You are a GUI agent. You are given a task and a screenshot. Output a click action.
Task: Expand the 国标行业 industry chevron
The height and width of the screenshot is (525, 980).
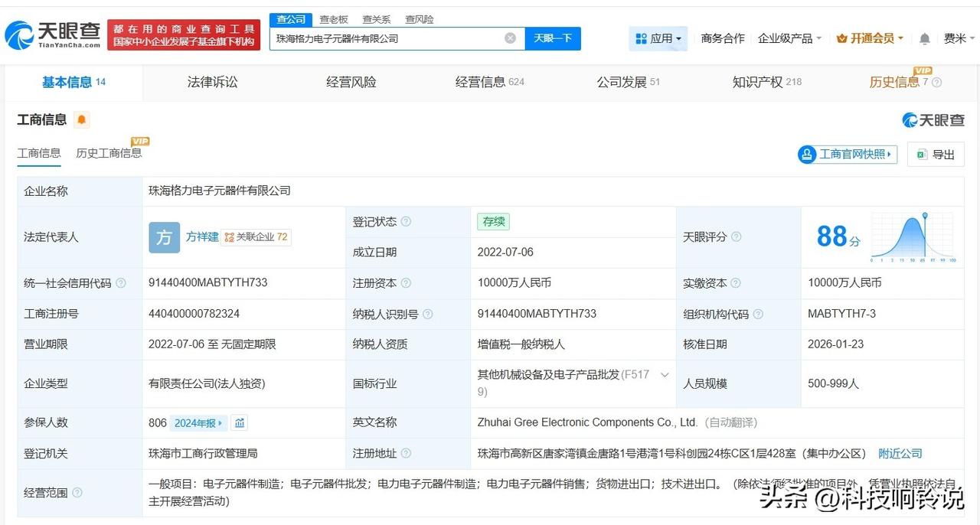pyautogui.click(x=665, y=375)
